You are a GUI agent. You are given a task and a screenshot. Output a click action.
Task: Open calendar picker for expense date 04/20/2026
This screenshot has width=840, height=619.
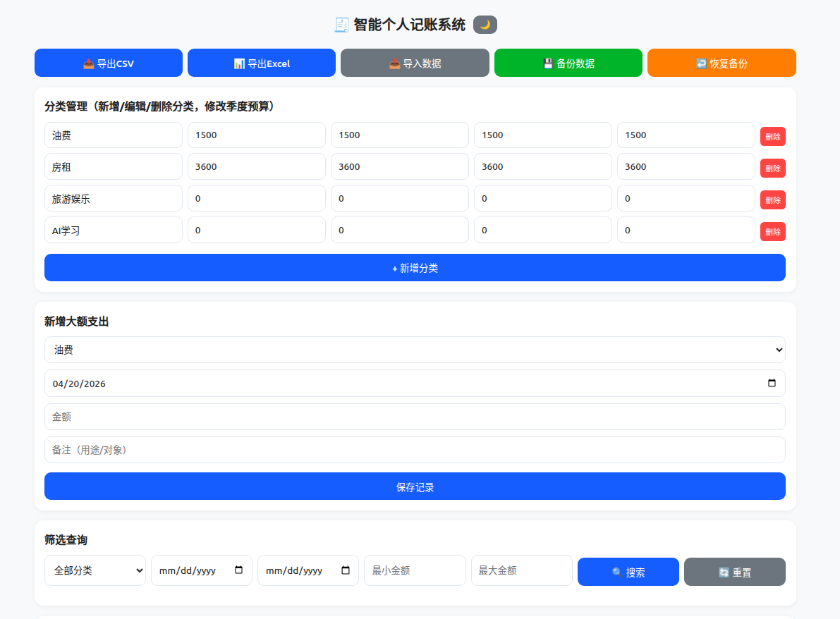click(x=772, y=384)
